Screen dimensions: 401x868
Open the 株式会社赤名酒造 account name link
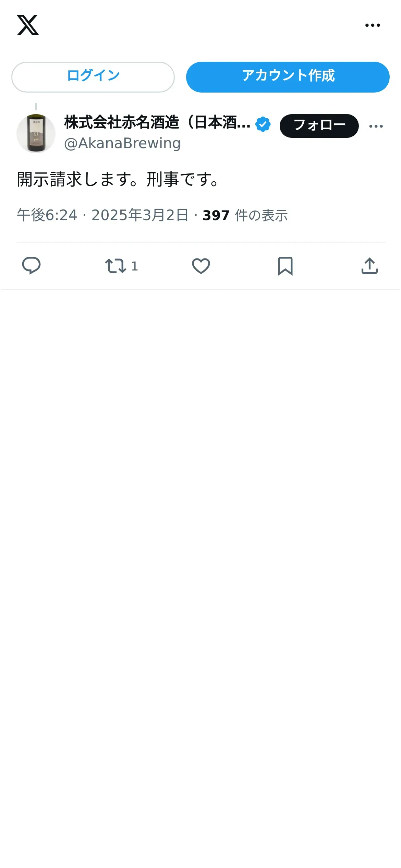[157, 122]
